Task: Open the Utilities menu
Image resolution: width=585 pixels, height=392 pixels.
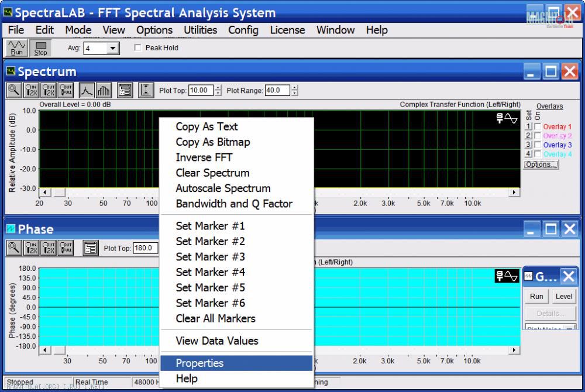Action: click(x=200, y=30)
